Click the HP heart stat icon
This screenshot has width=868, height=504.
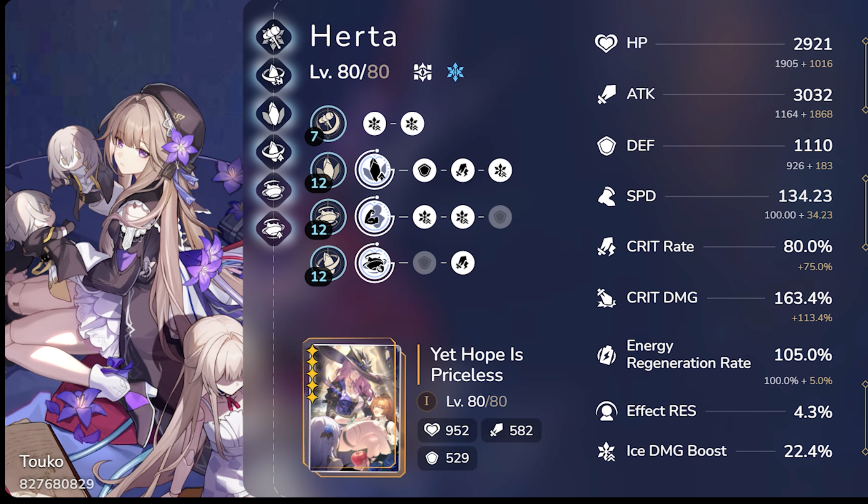click(606, 43)
